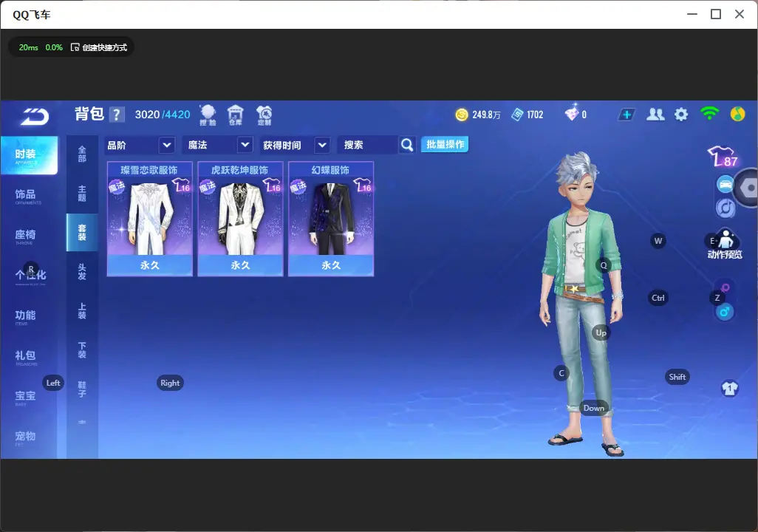The image size is (758, 532).
Task: Click the 创建快捷方式 shortcut button
Action: point(99,47)
